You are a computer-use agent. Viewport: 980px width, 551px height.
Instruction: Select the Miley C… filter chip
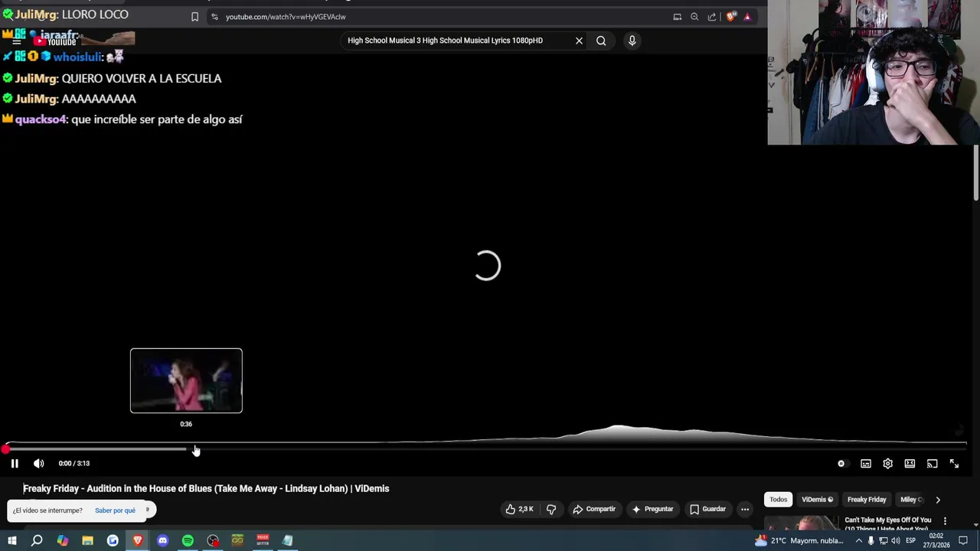click(911, 500)
